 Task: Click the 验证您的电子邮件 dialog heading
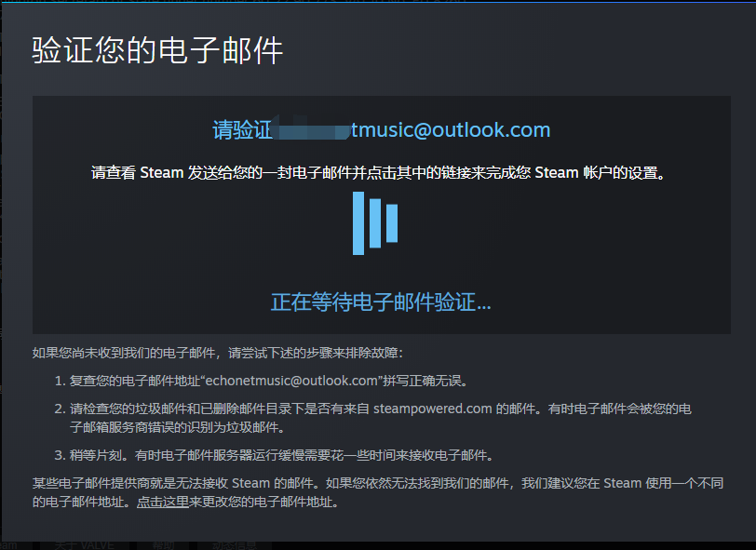pyautogui.click(x=157, y=50)
